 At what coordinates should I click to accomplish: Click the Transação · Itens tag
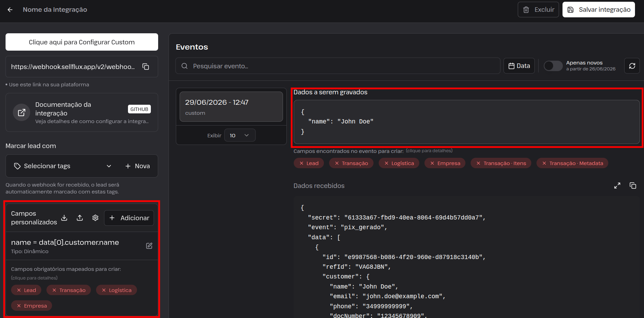point(501,163)
